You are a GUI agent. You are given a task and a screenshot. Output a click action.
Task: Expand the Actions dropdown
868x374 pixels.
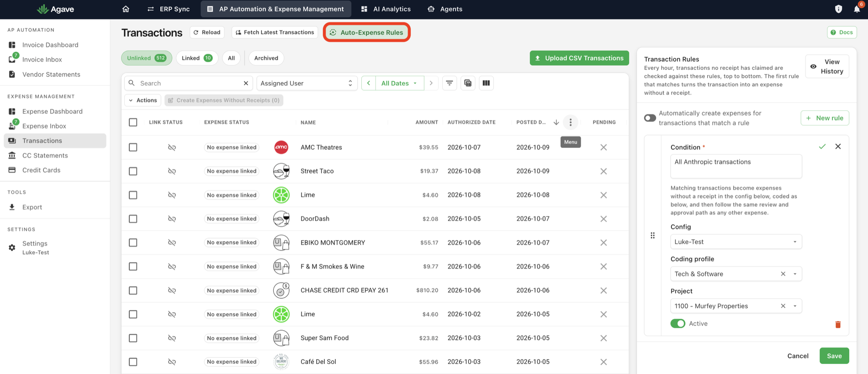143,100
